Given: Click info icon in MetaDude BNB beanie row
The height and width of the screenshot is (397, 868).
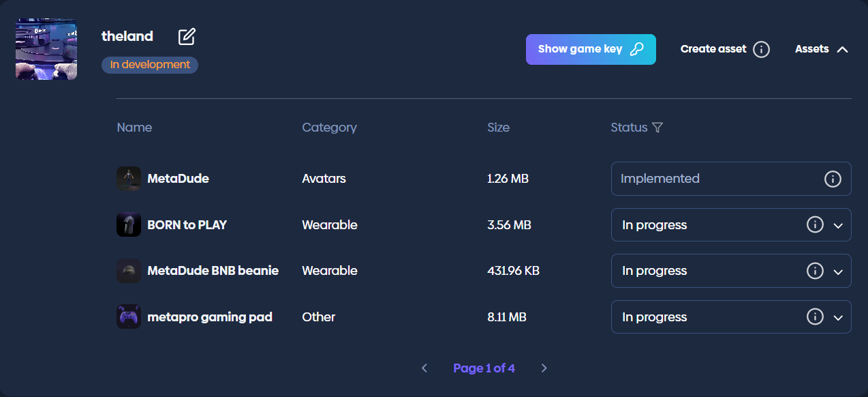Looking at the screenshot, I should pyautogui.click(x=815, y=271).
